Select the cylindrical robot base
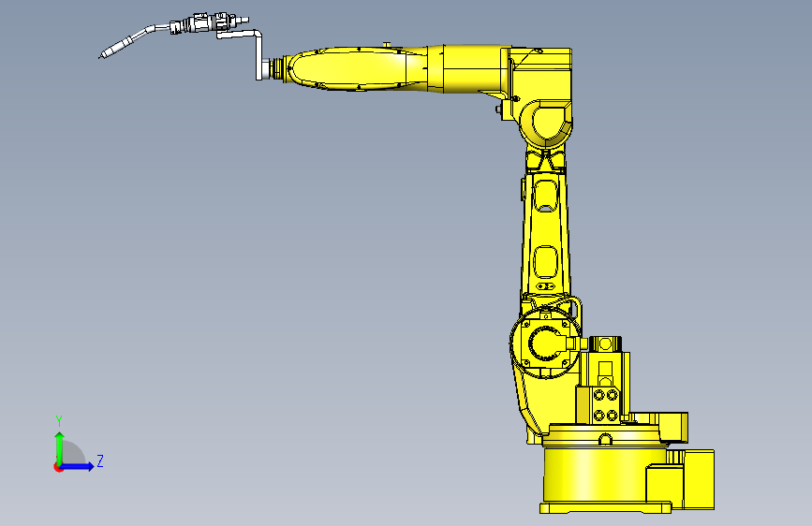812x526 pixels. pyautogui.click(x=606, y=476)
